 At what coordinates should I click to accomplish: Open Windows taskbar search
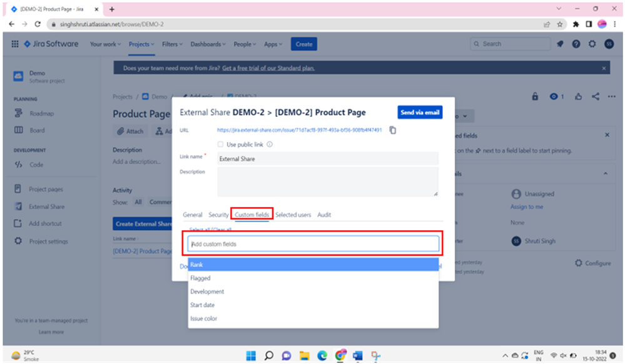[x=268, y=356]
